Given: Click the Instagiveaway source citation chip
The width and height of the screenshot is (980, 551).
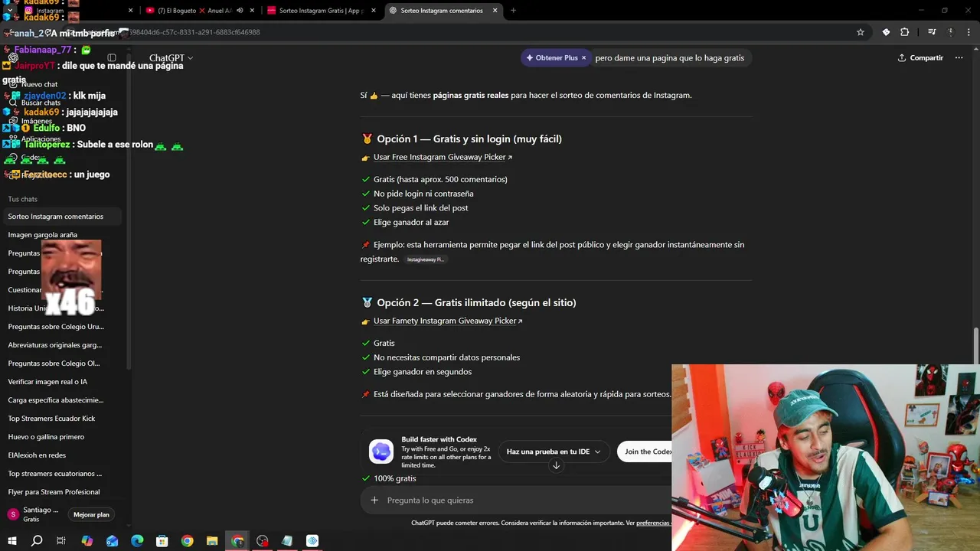Looking at the screenshot, I should [x=425, y=259].
